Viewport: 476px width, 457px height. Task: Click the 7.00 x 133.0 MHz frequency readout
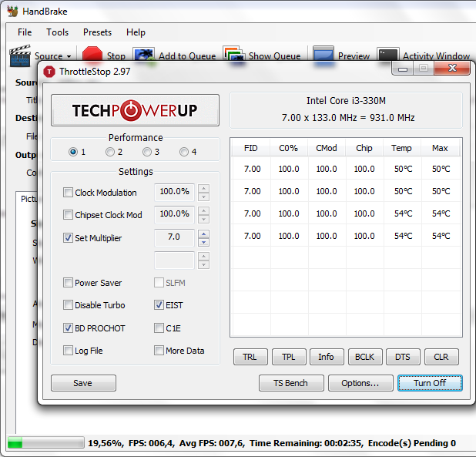click(348, 117)
